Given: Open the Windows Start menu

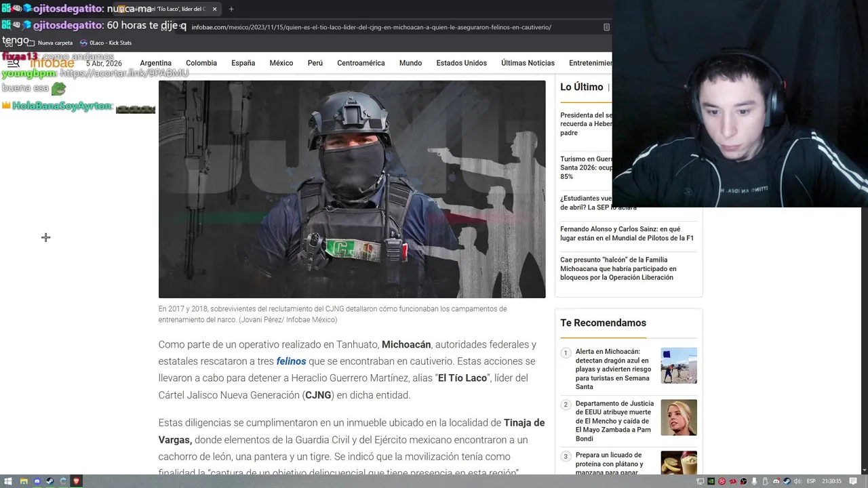Looking at the screenshot, I should coord(8,481).
